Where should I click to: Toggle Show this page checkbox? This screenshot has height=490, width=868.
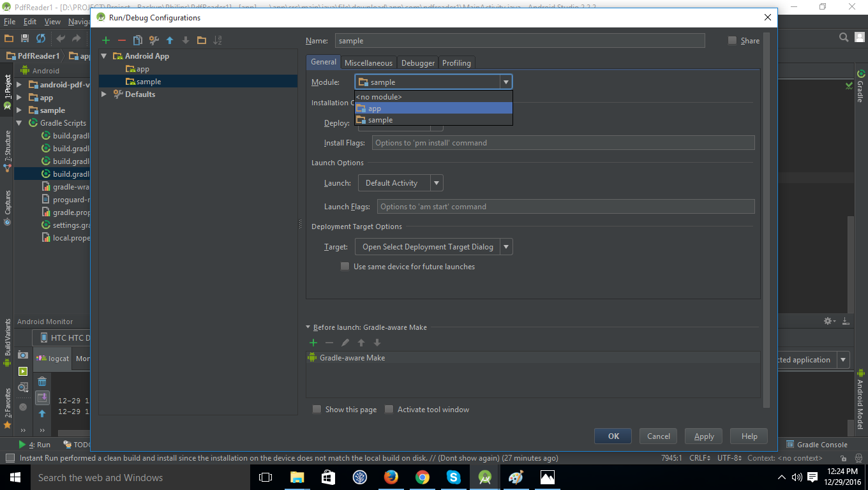[x=317, y=410]
